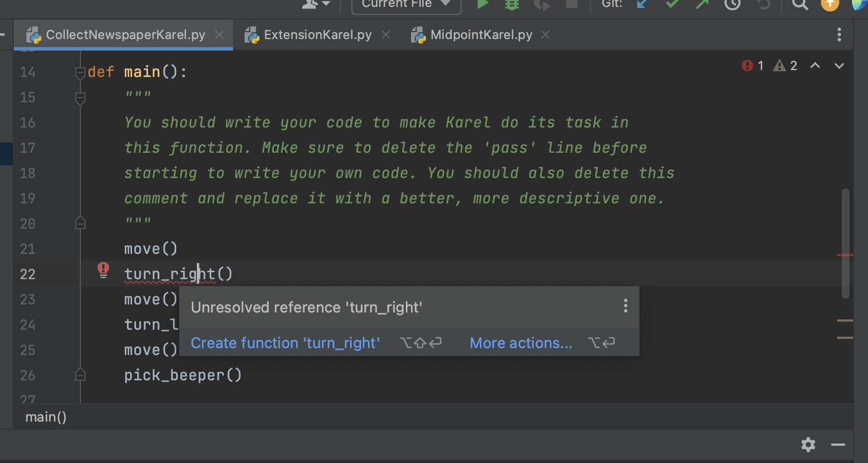Open tool window settings gear
The image size is (868, 463).
808,445
